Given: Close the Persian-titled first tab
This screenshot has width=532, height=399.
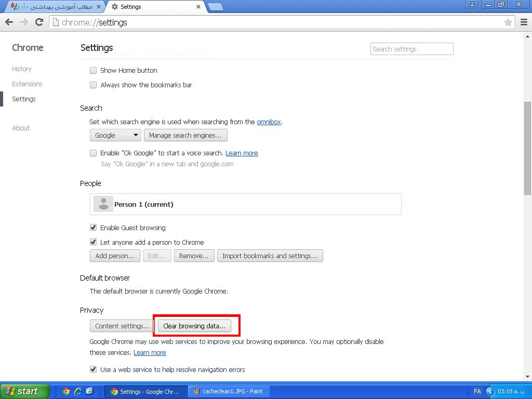Looking at the screenshot, I should [x=98, y=7].
